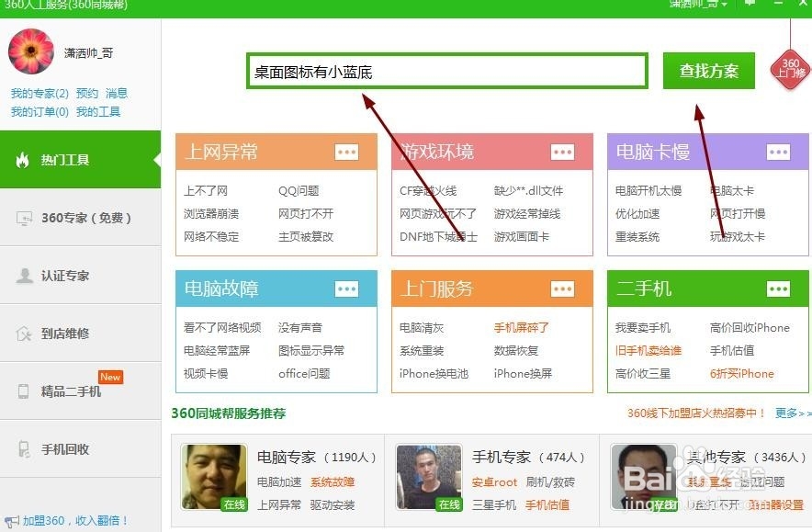Click the QQ问题 item
The image size is (812, 532).
[299, 191]
